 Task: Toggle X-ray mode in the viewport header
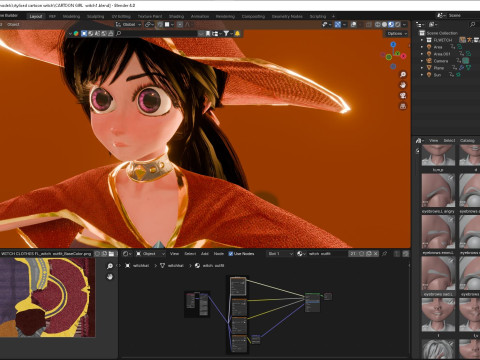pyautogui.click(x=368, y=24)
